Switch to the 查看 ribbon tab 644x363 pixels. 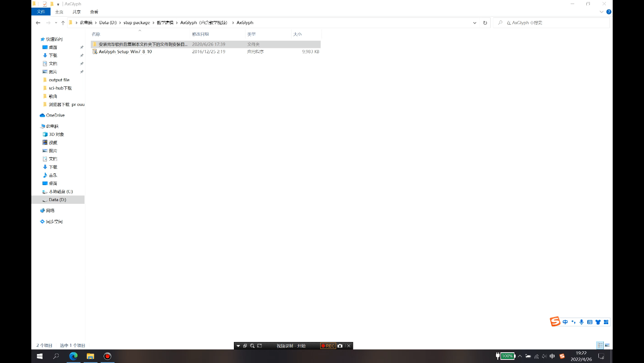click(94, 12)
